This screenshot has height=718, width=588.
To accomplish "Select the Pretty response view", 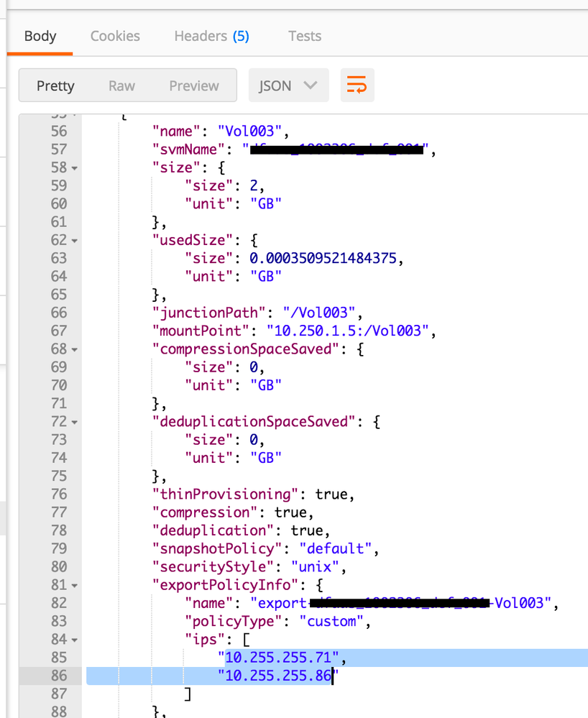I will click(55, 85).
